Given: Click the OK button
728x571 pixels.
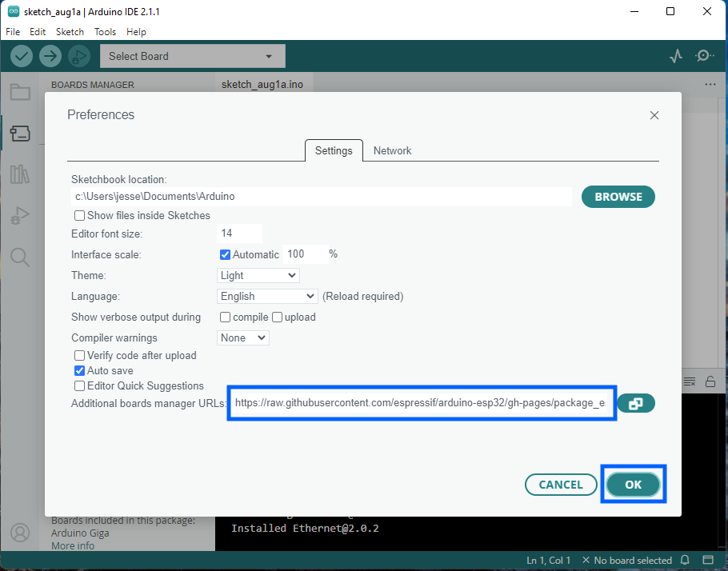Looking at the screenshot, I should (633, 485).
